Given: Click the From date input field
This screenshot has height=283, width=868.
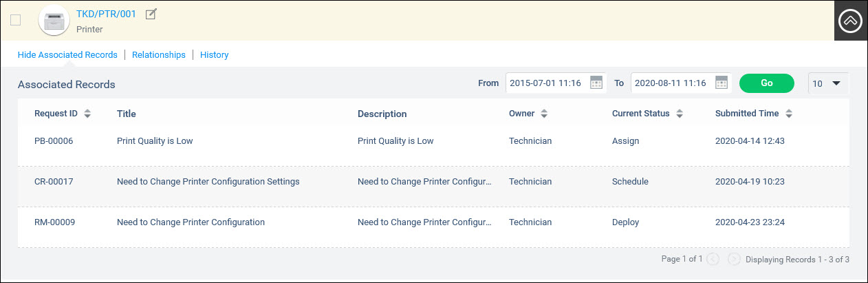Looking at the screenshot, I should 547,83.
